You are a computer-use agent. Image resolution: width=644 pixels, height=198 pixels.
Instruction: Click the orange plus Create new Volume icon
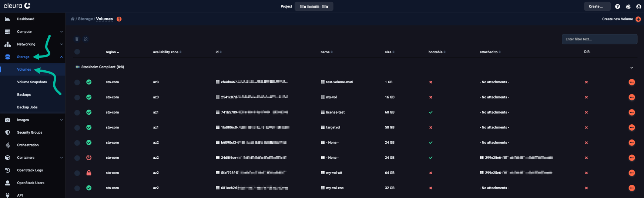638,19
